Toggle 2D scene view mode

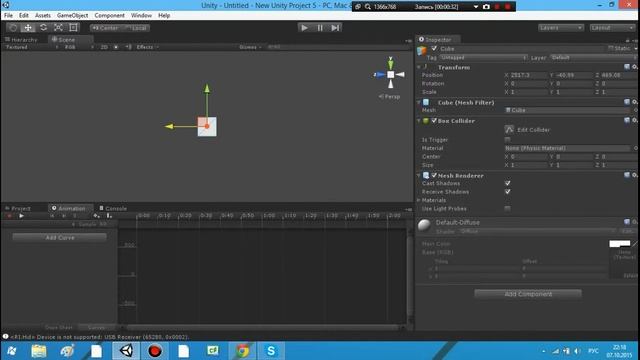tap(104, 47)
